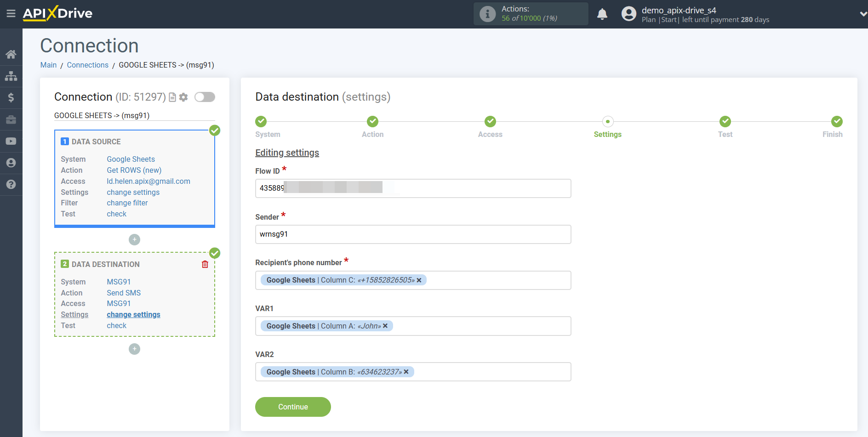Open the connection notes document icon
The width and height of the screenshot is (868, 437).
tap(172, 97)
